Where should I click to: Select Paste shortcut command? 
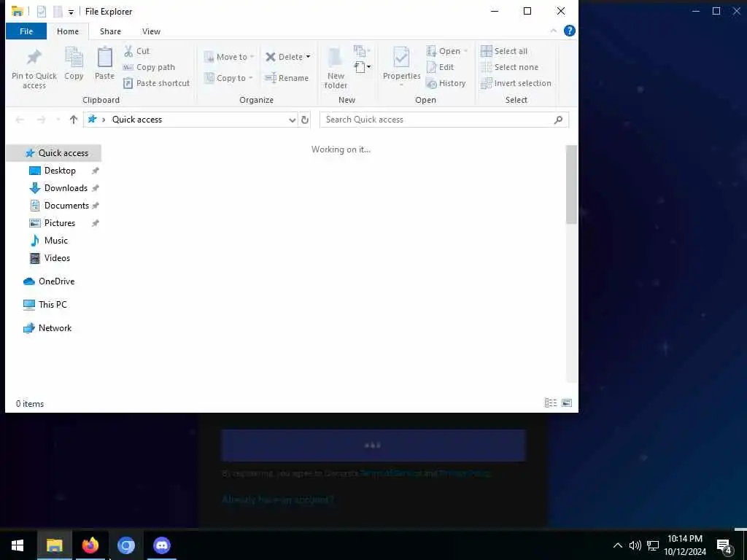(156, 83)
